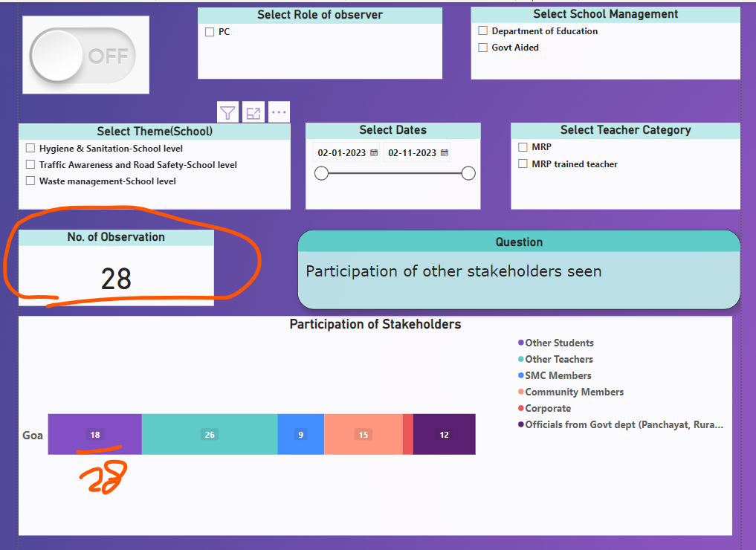Toggle the OFF switch
Viewport: 756px width, 550px height.
(x=83, y=55)
